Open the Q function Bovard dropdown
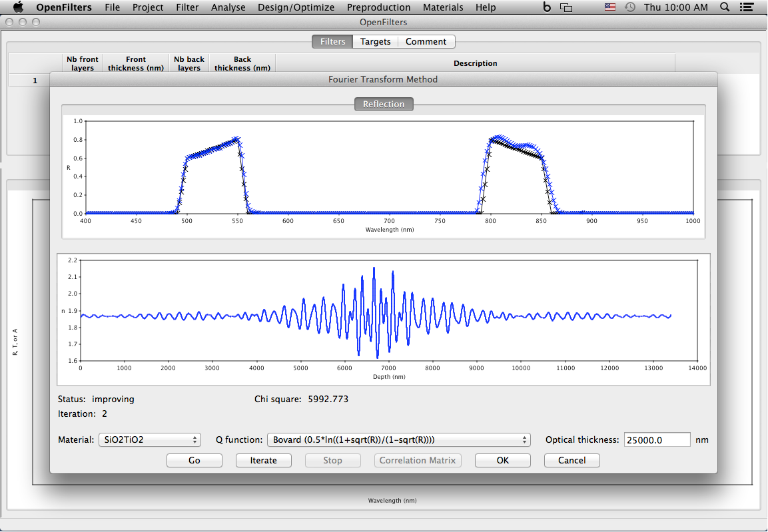The width and height of the screenshot is (768, 532). pos(399,439)
